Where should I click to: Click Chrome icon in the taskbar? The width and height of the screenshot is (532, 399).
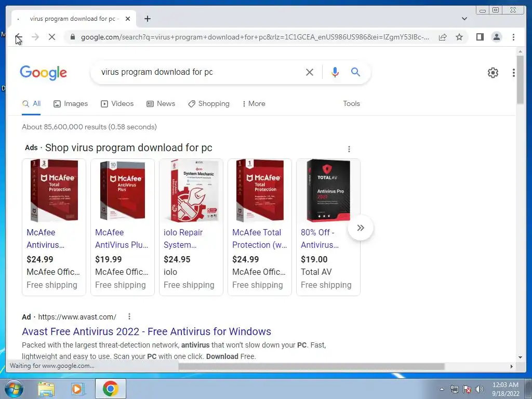pyautogui.click(x=110, y=389)
